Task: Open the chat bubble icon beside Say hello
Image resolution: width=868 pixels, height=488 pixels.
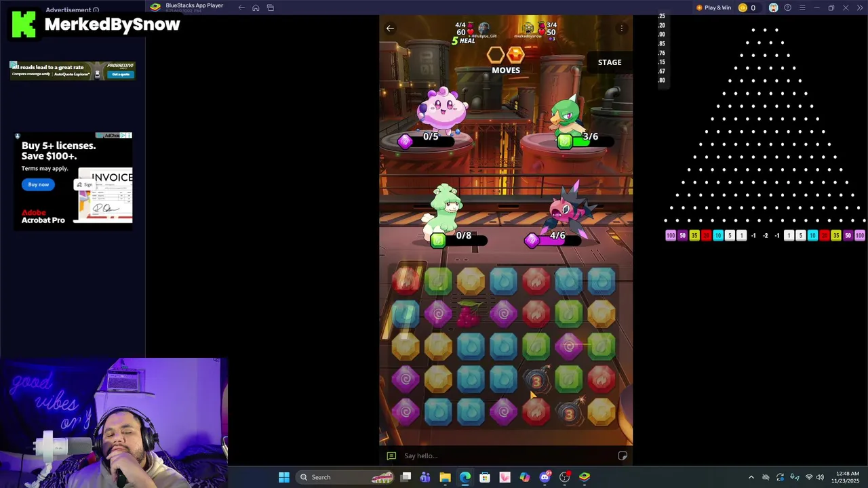Action: pos(391,456)
